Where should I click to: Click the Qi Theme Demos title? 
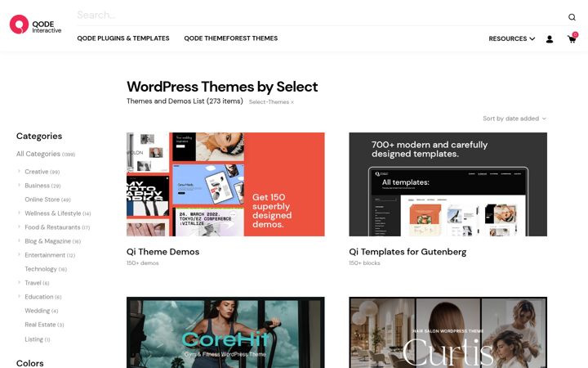pyautogui.click(x=163, y=252)
